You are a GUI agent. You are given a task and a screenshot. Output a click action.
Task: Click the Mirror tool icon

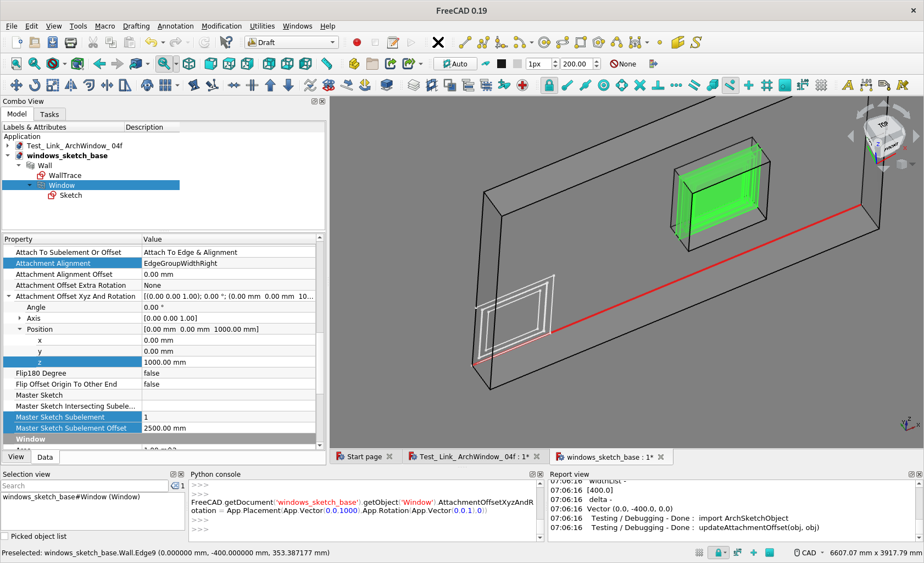[x=71, y=85]
